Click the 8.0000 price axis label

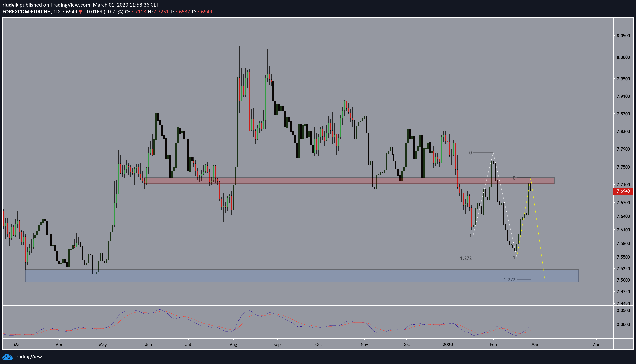623,57
